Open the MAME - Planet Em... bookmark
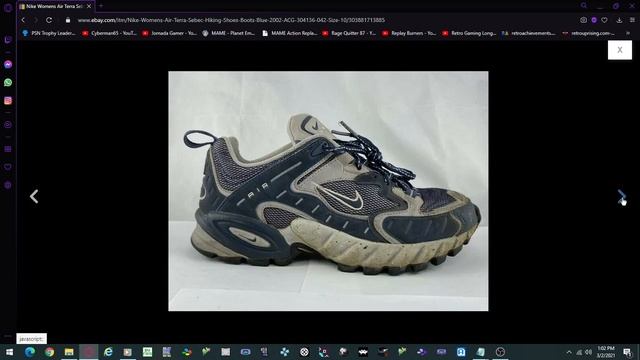The height and width of the screenshot is (360, 640). pos(229,33)
